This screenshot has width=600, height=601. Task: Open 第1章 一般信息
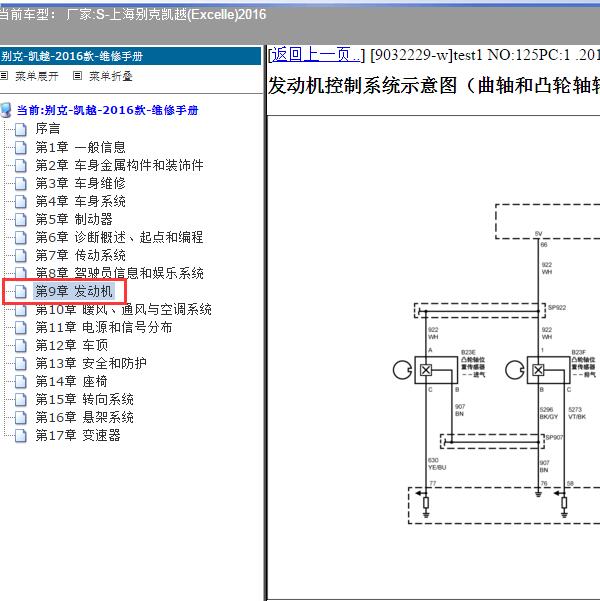point(81,147)
